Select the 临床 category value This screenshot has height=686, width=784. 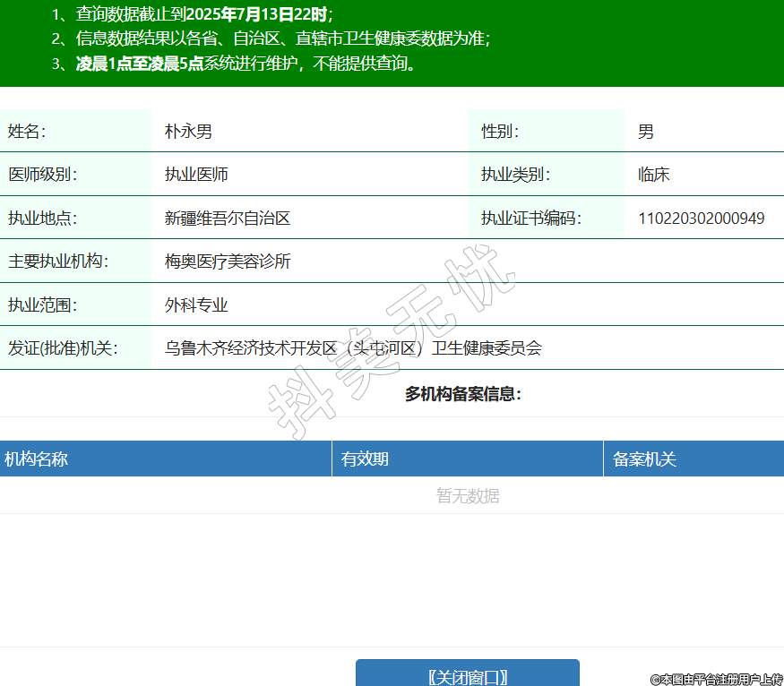click(x=654, y=175)
